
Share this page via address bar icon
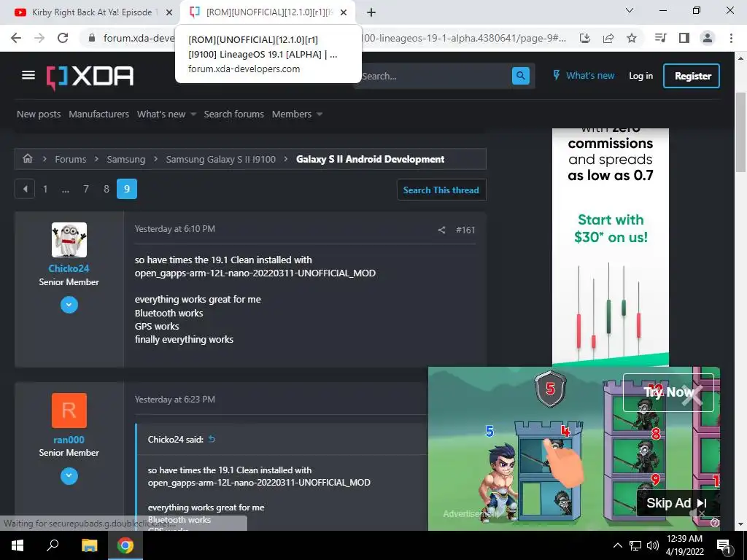tap(608, 38)
